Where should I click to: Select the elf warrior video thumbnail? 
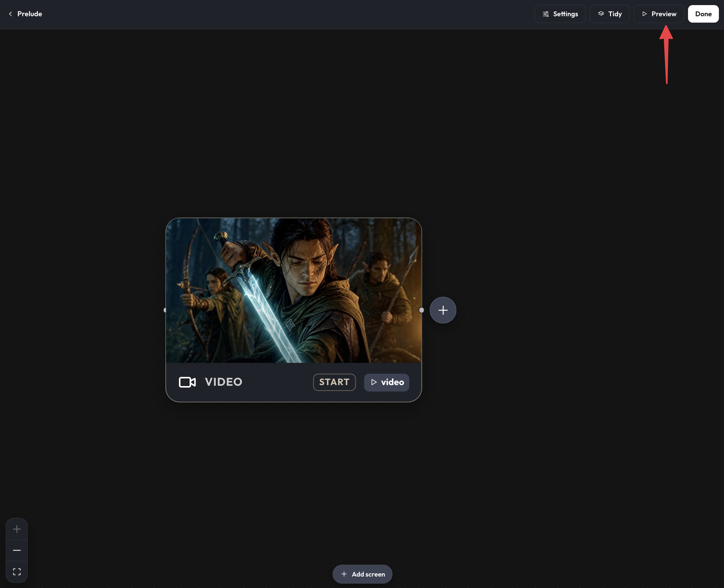point(294,290)
